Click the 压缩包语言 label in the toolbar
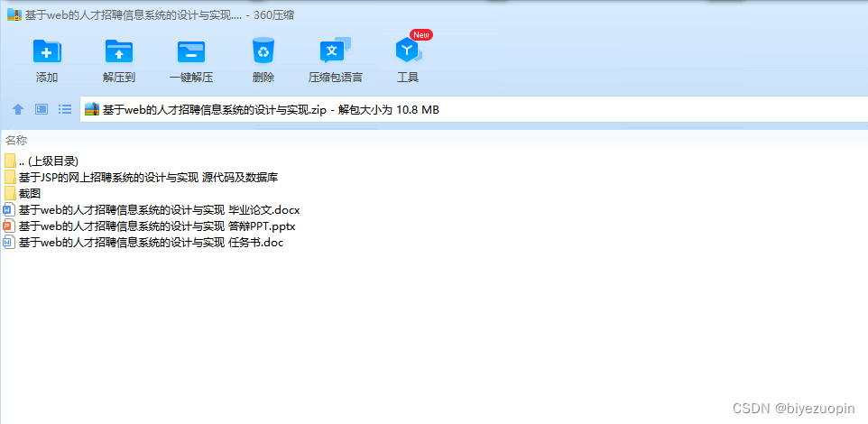Screen dimensions: 868x424 336,78
